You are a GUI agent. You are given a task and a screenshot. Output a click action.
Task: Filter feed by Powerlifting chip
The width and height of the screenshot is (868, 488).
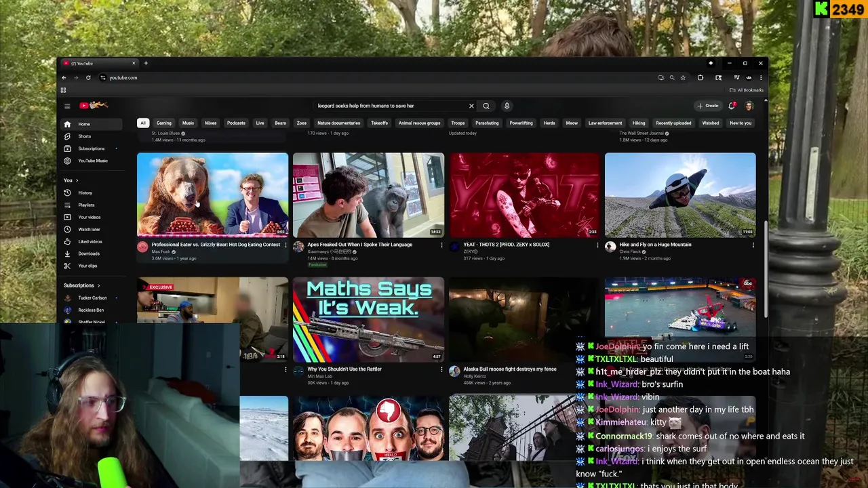point(521,123)
